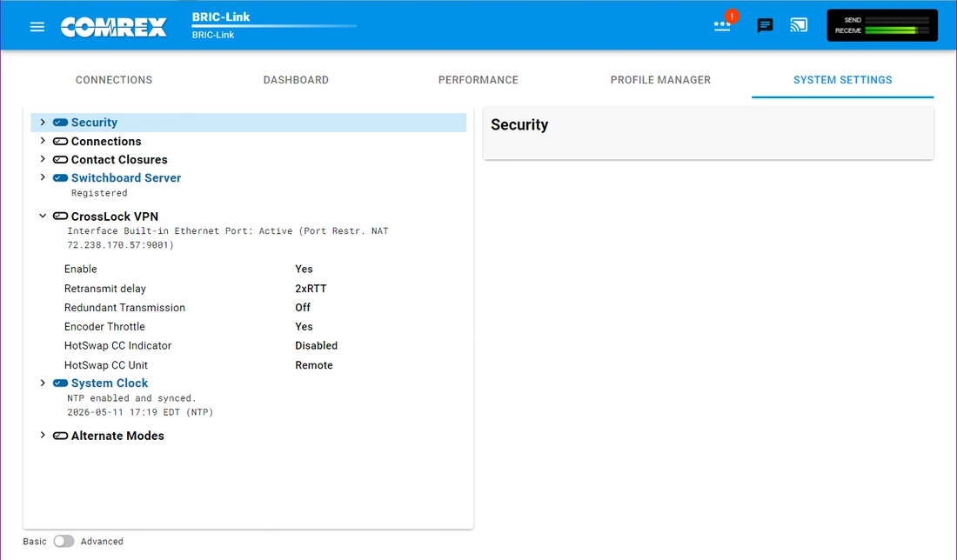The height and width of the screenshot is (560, 957).
Task: Click the 2xRTT value
Action: click(311, 289)
